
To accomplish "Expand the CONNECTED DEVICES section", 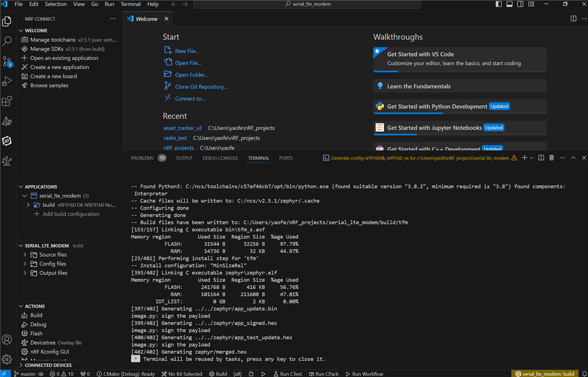I will click(21, 365).
